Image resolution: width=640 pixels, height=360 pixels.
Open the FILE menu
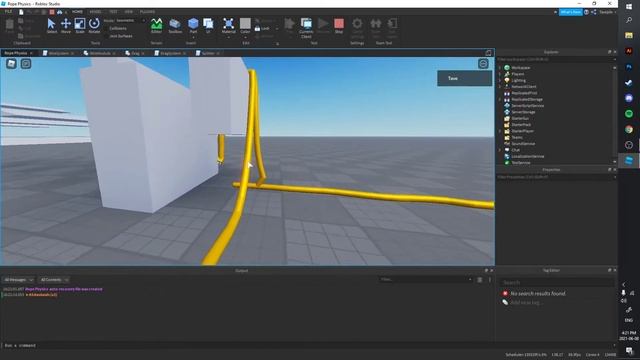click(8, 12)
